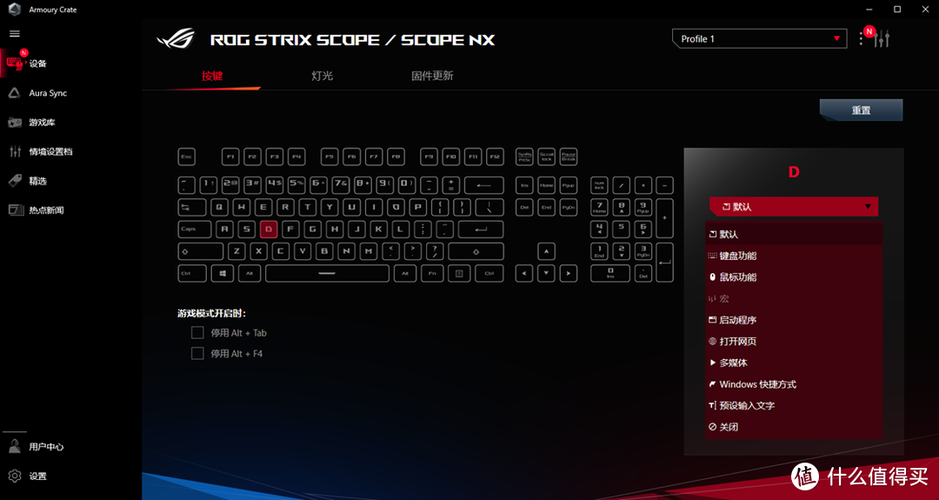Select the left Alt key on diagram
Screen dimensions: 939x500
pos(250,273)
